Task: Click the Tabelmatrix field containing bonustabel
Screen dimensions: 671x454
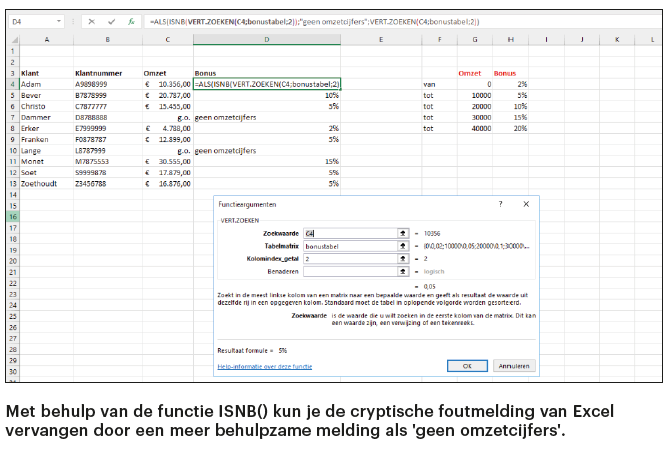Action: [349, 245]
